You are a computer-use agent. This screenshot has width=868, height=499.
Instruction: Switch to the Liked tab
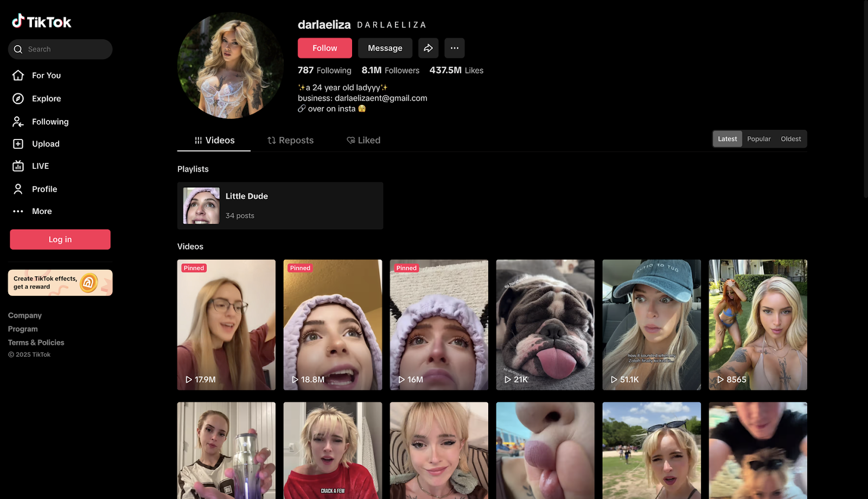click(363, 141)
